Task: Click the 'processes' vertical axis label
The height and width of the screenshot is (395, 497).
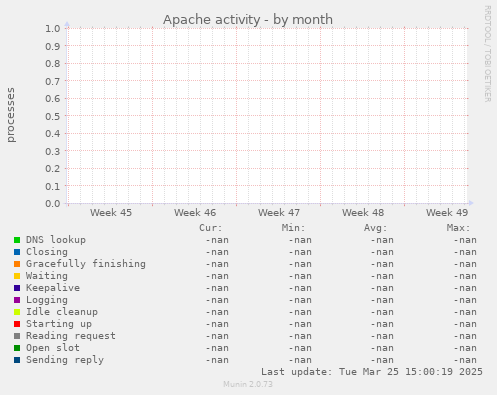Action: click(11, 115)
